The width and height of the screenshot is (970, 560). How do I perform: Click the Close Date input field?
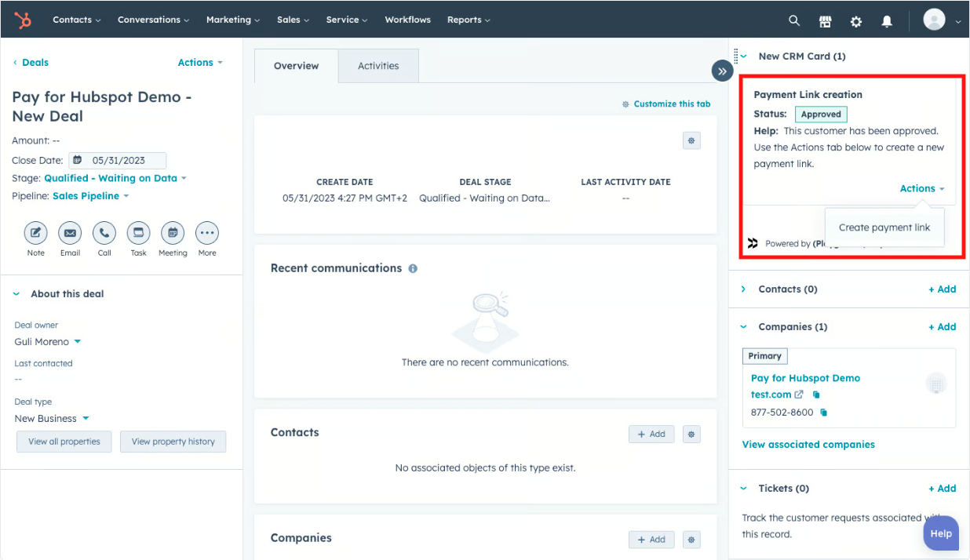(x=118, y=160)
